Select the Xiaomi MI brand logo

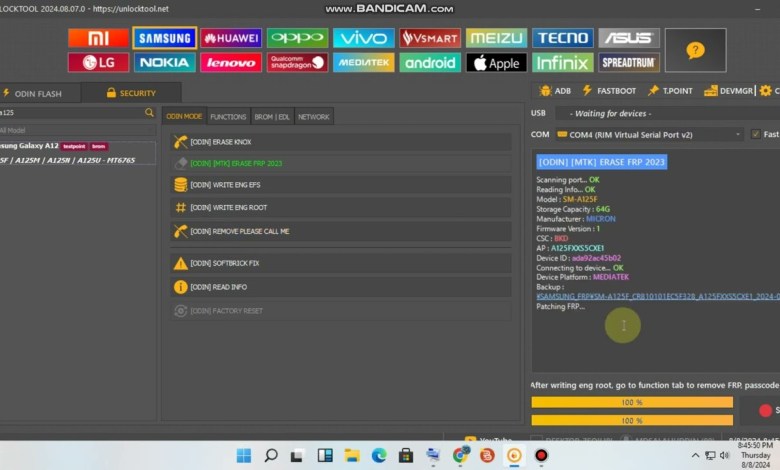click(x=98, y=38)
